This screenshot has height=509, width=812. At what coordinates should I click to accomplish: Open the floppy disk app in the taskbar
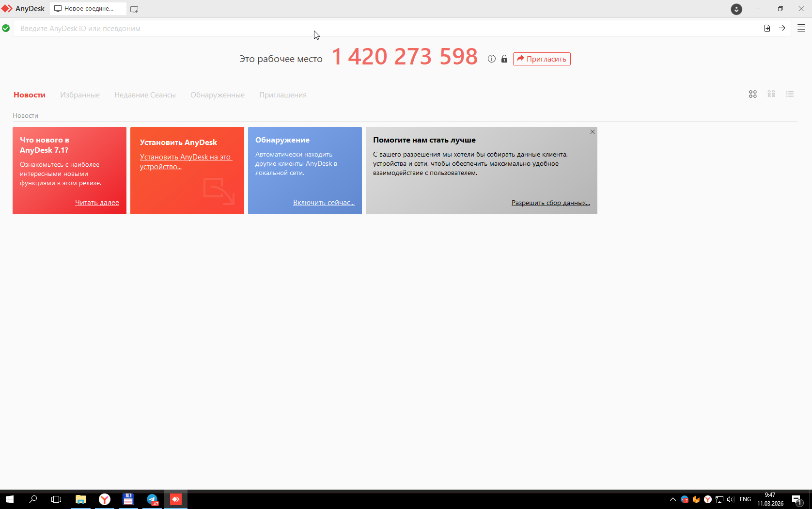(x=128, y=499)
